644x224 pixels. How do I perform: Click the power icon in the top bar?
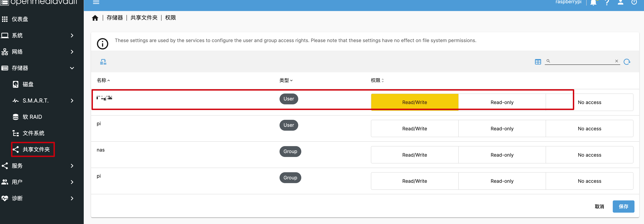pos(634,2)
